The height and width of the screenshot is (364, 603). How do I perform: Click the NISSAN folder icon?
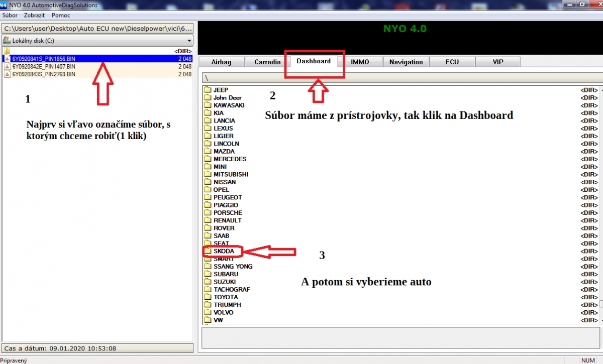208,182
